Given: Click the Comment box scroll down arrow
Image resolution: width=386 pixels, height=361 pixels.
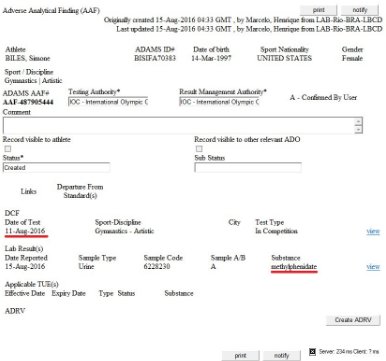Looking at the screenshot, I should pyautogui.click(x=359, y=129).
